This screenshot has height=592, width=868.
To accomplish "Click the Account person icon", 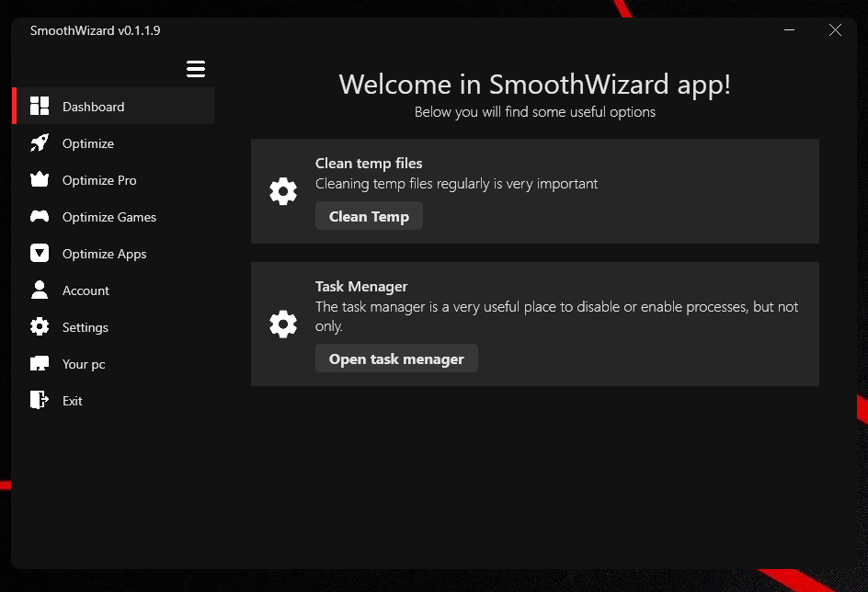I will [x=40, y=290].
